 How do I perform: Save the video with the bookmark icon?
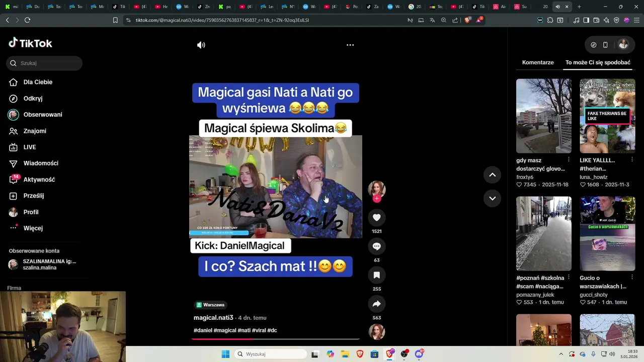tap(377, 275)
